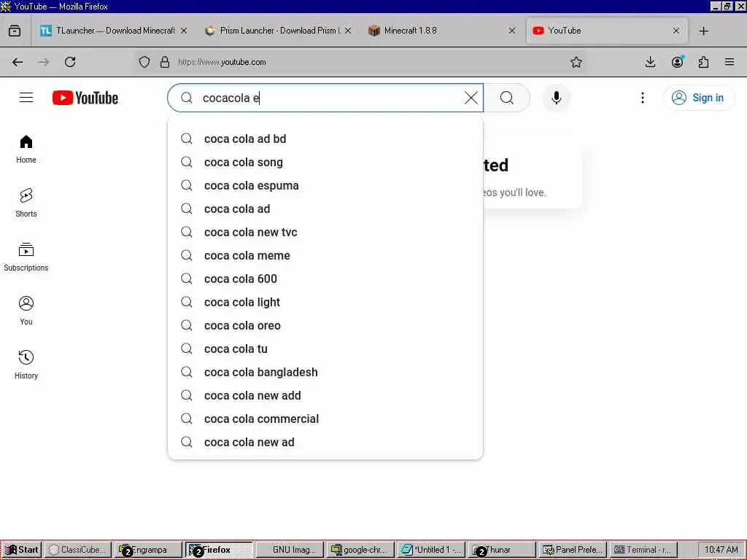This screenshot has height=560, width=747.
Task: Open Shorts in the sidebar
Action: tap(26, 203)
